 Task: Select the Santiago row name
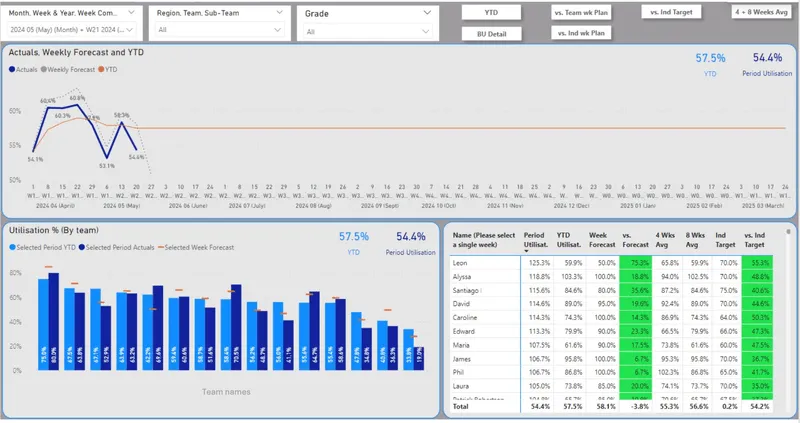[x=465, y=290]
